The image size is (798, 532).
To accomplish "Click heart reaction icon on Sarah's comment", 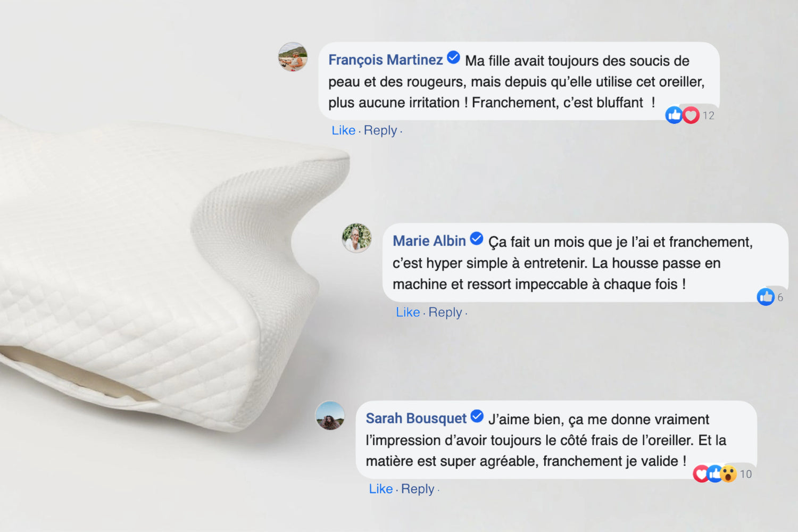I will tap(701, 473).
